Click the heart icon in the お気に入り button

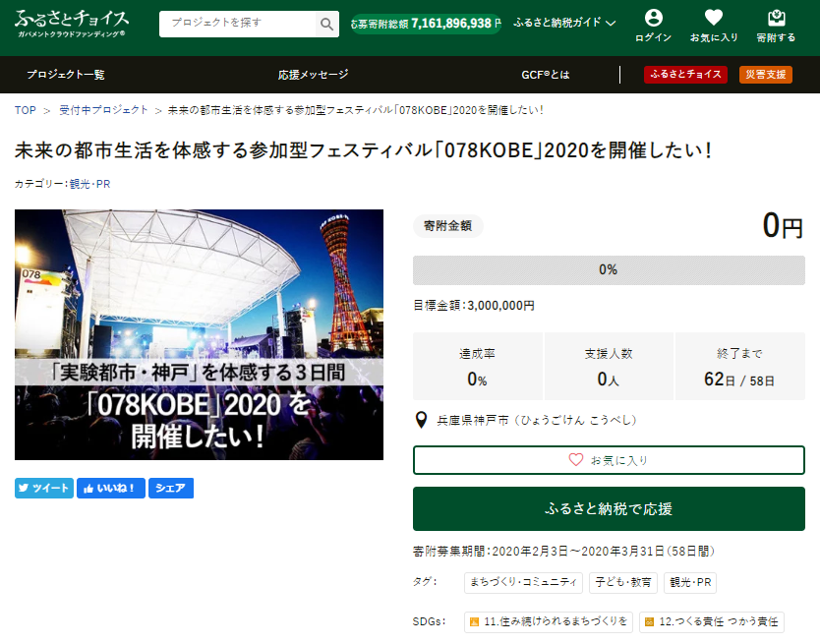[x=576, y=460]
